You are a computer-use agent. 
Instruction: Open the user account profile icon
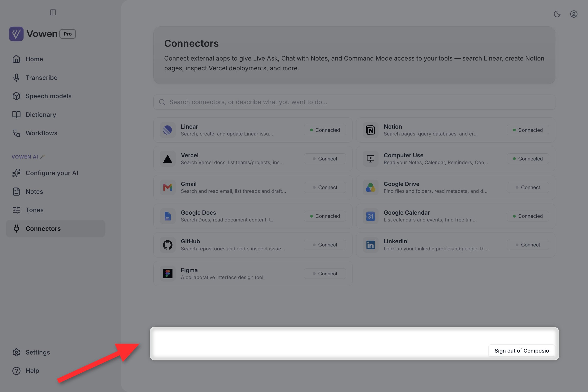point(574,14)
